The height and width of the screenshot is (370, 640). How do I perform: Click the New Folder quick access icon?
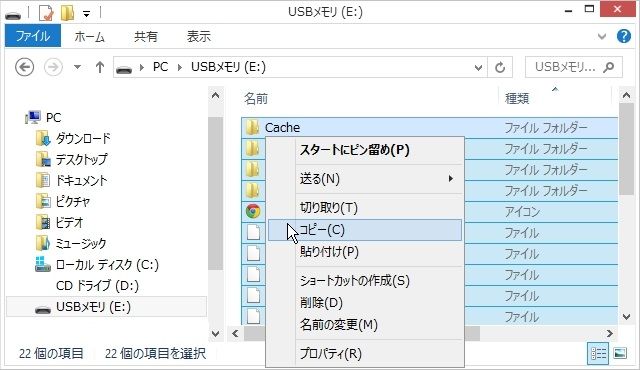(x=67, y=13)
